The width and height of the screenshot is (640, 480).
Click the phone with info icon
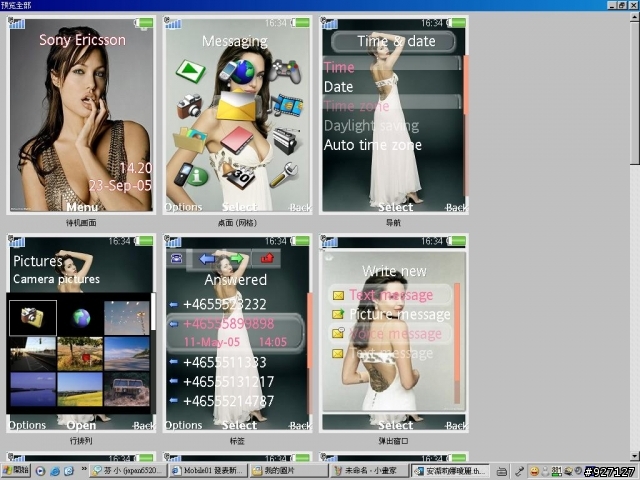pyautogui.click(x=191, y=175)
